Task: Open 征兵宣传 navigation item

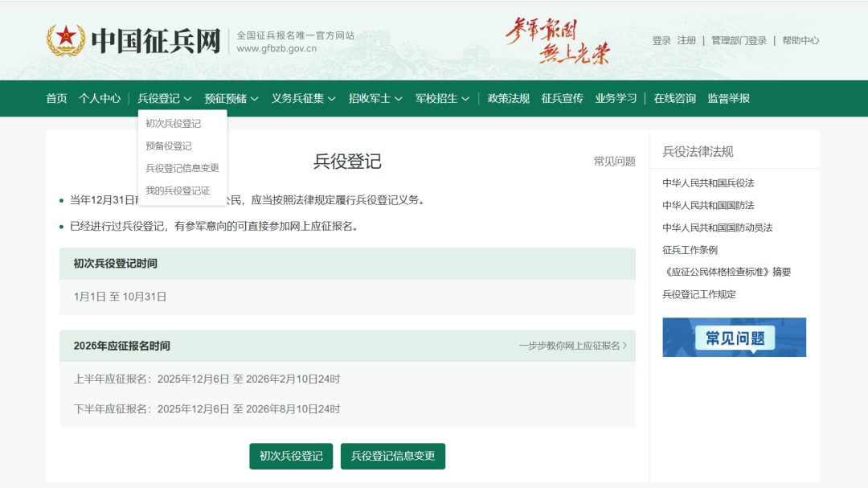Action: click(562, 99)
